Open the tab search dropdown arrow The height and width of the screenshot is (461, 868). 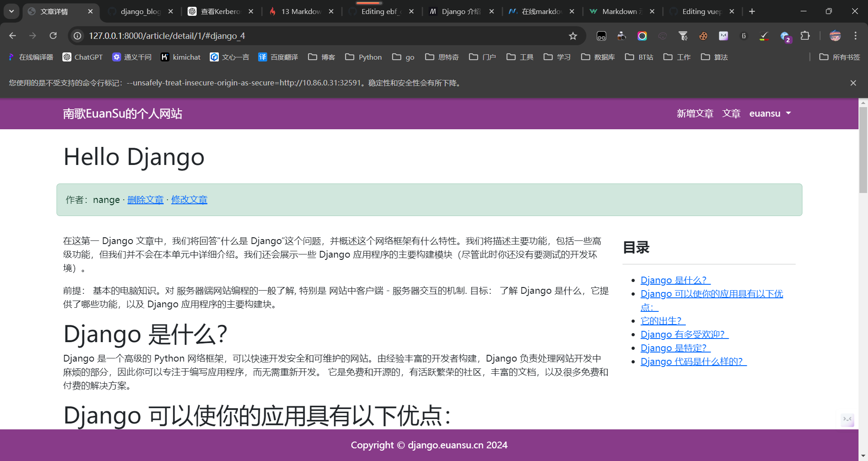coord(11,11)
